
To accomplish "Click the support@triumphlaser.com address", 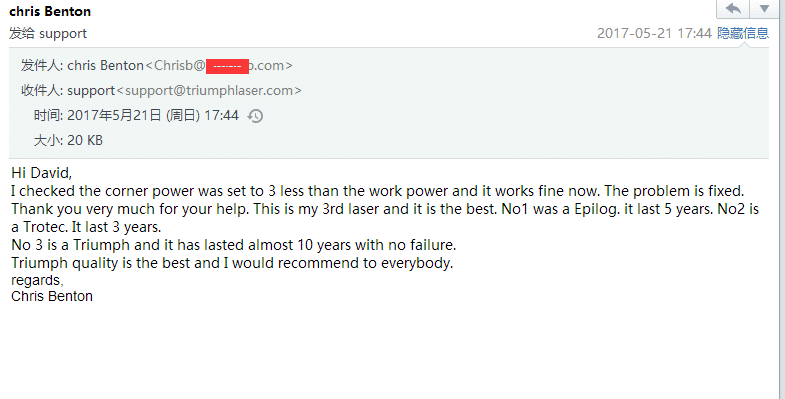I will pyautogui.click(x=209, y=91).
